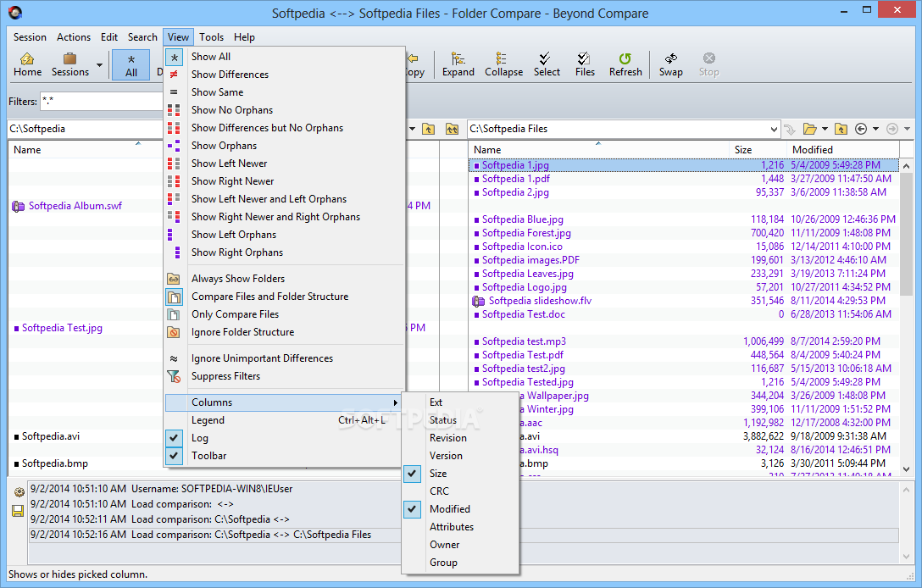This screenshot has height=588, width=922.
Task: Select Show Same menu entry
Action: tap(285, 92)
